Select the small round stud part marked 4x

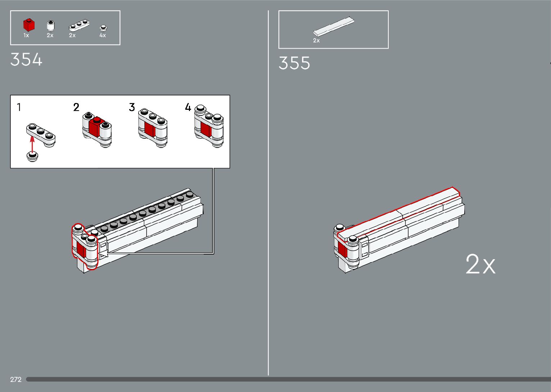point(103,27)
